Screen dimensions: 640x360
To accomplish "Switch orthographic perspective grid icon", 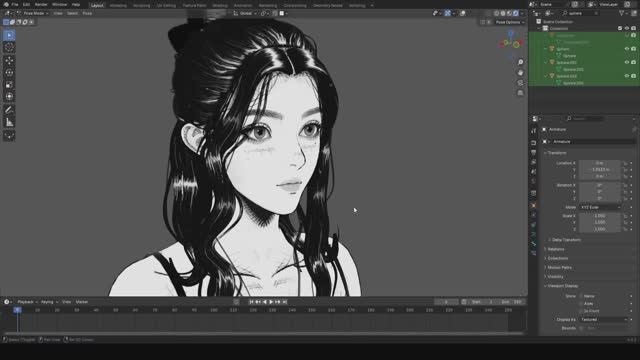I will click(520, 93).
